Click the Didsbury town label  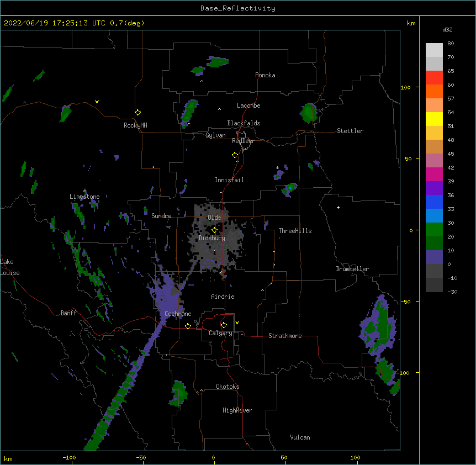tap(212, 238)
